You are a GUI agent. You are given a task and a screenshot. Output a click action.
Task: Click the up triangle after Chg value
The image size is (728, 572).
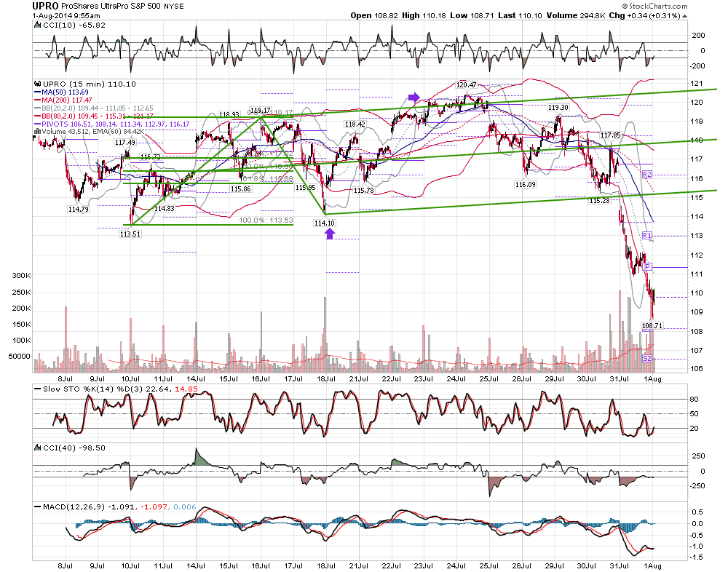(685, 16)
